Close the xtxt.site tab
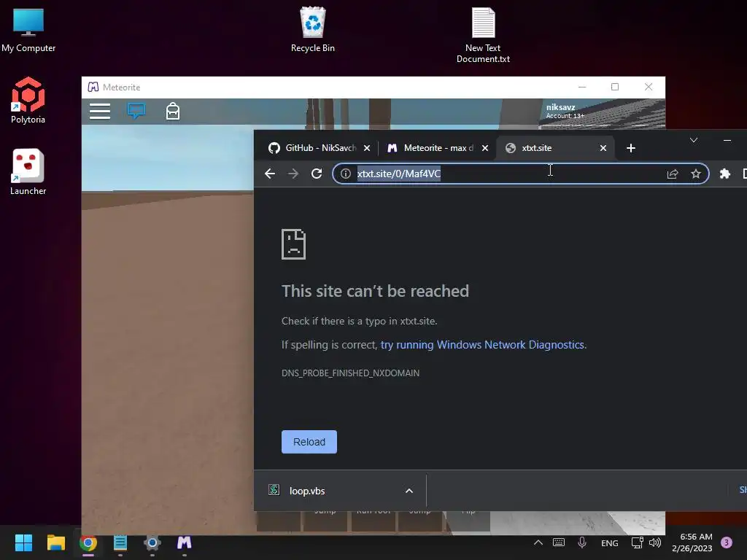Image resolution: width=747 pixels, height=560 pixels. pos(603,148)
